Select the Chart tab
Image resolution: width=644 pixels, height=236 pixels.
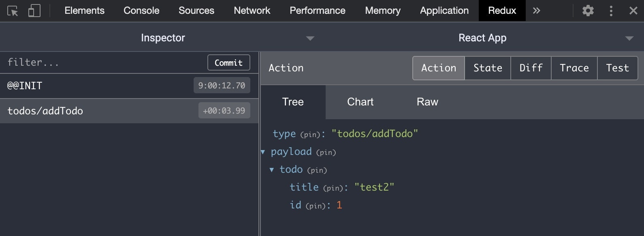click(x=360, y=102)
